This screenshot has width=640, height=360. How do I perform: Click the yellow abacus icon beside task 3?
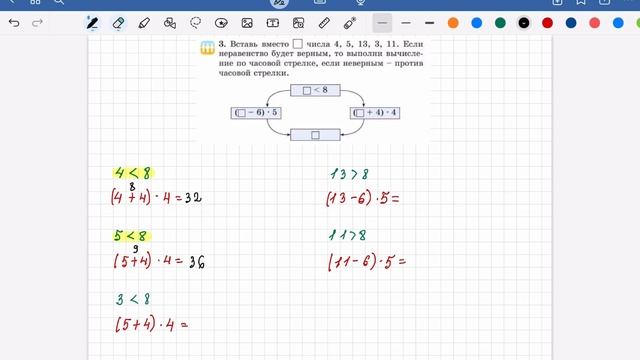pos(207,48)
